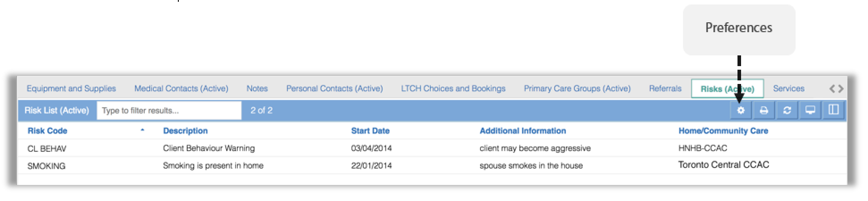
Task: Select the Notes tab
Action: point(257,88)
